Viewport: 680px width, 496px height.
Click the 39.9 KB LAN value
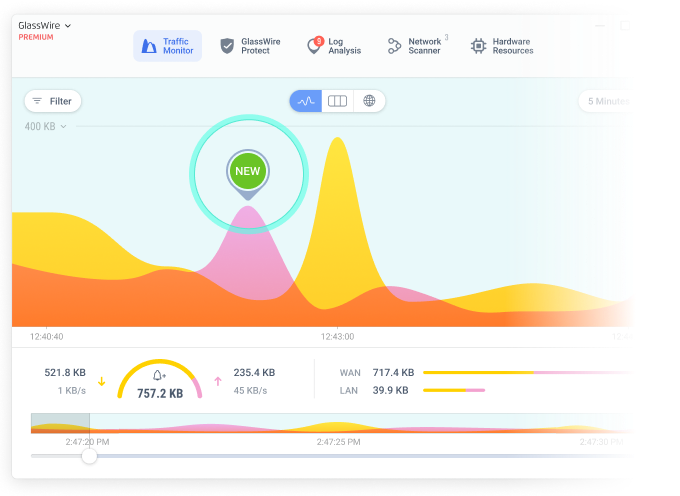390,391
